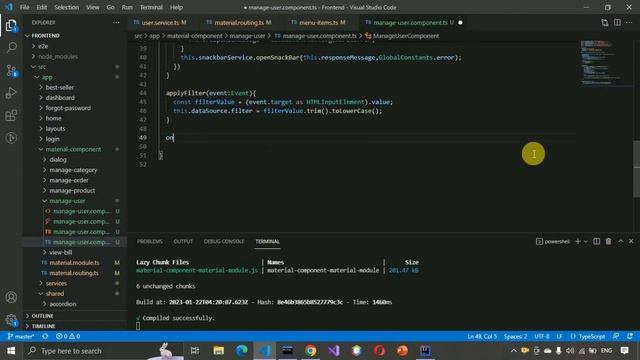Click feedback icon in status bar
This screenshot has height=360, width=640.
(x=616, y=336)
